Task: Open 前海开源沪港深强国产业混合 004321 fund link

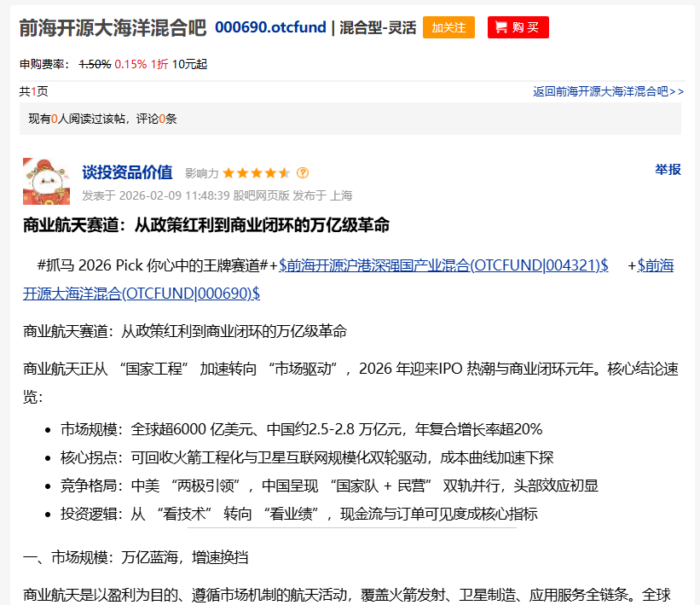Action: [443, 265]
